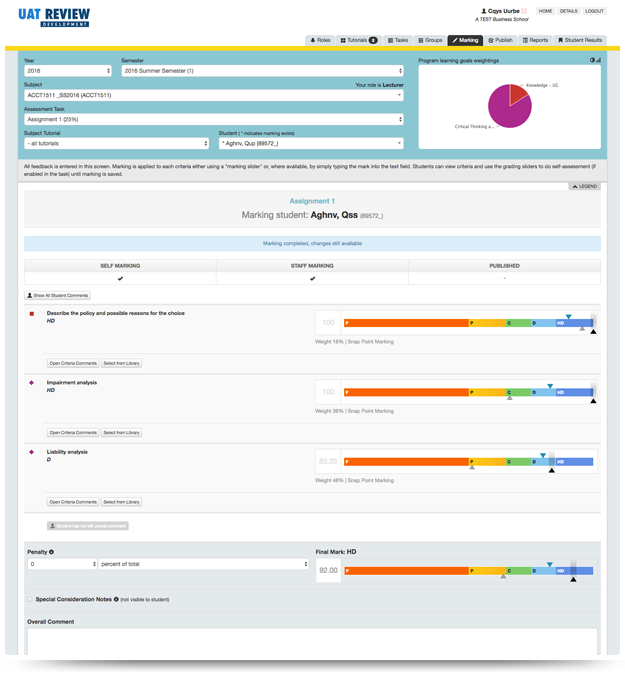This screenshot has width=625, height=699.
Task: Click the Penalty info icon
Action: (x=51, y=551)
